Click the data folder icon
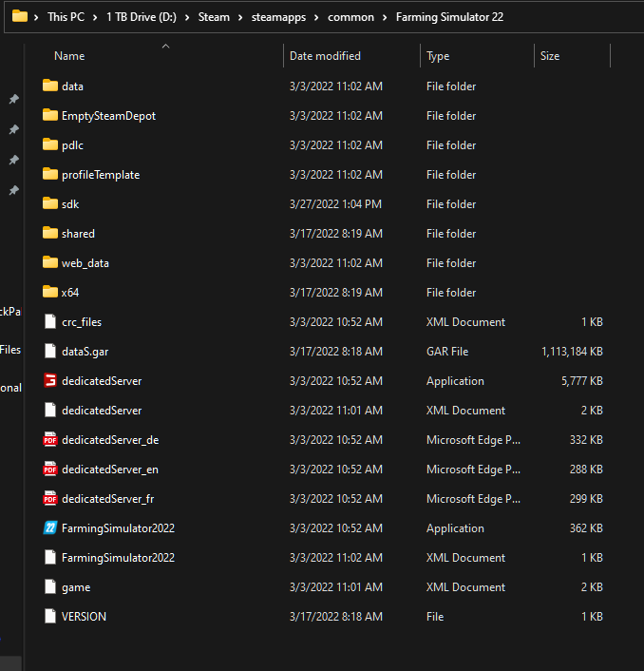 [x=50, y=86]
